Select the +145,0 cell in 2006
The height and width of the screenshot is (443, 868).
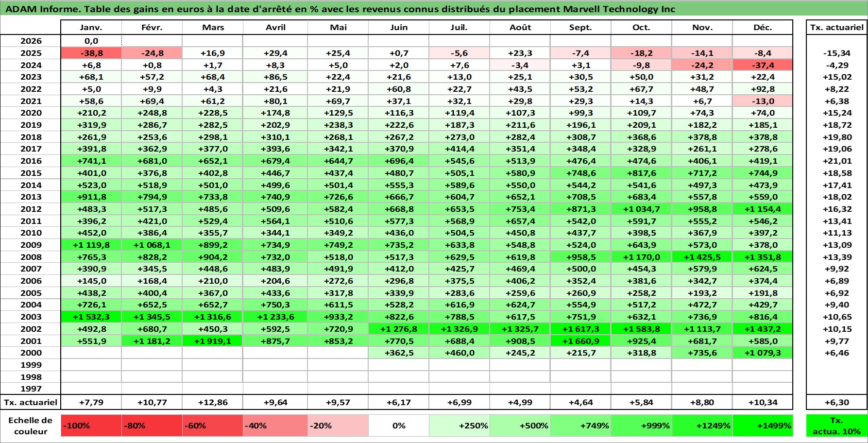[x=91, y=281]
